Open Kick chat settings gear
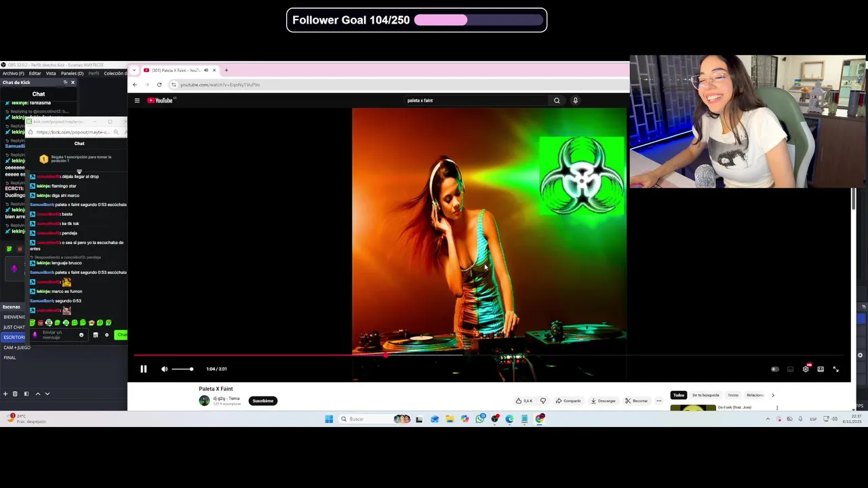This screenshot has width=868, height=488. tap(106, 335)
